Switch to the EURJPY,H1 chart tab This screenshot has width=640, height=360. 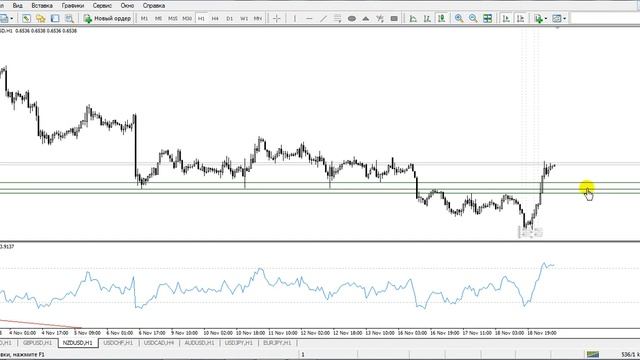[x=278, y=343]
